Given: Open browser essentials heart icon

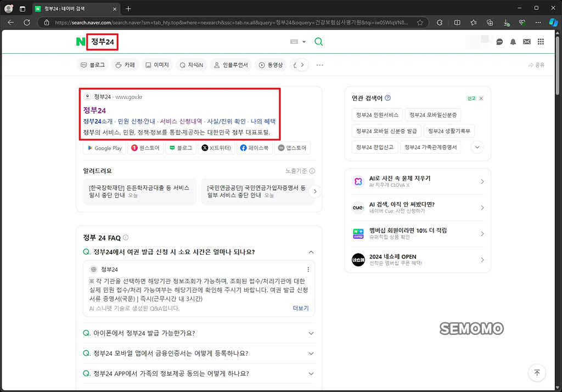Looking at the screenshot, I should point(522,23).
